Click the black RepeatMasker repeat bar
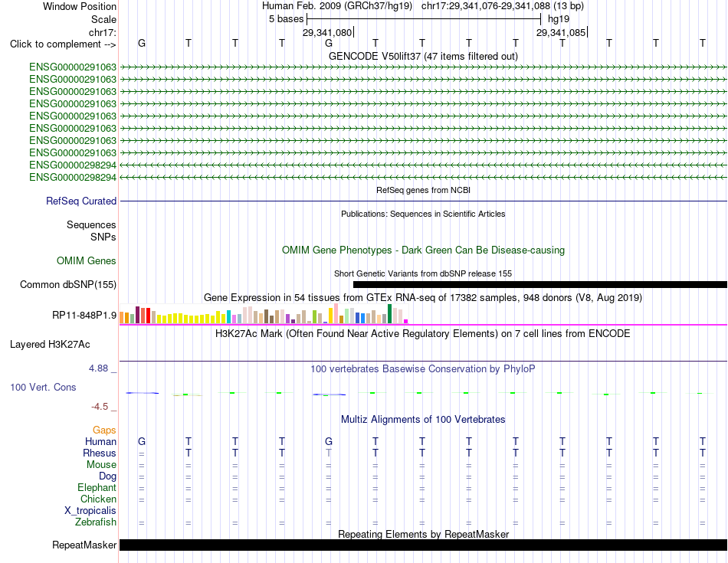 coord(423,545)
